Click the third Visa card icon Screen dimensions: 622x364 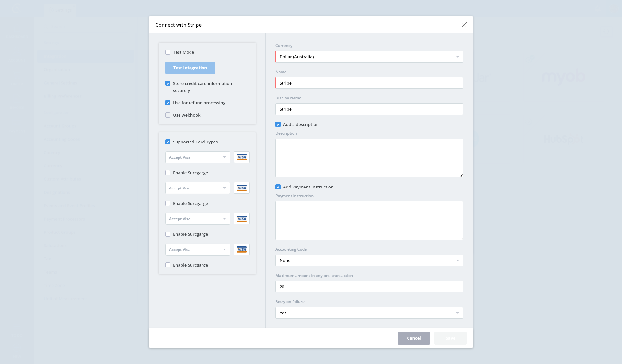(x=241, y=219)
